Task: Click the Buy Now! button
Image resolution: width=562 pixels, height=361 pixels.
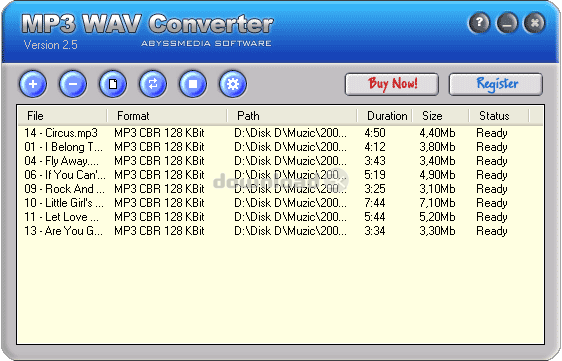Action: (392, 84)
